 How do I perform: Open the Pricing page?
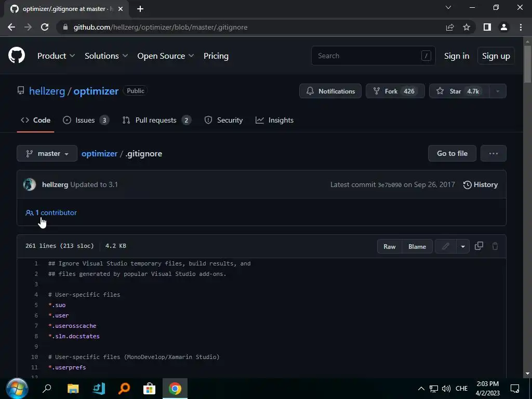click(216, 56)
